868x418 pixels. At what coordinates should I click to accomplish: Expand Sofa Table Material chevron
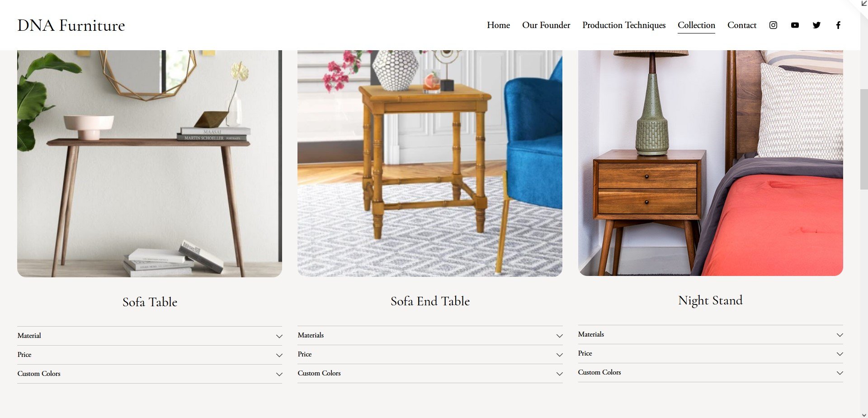pos(279,336)
